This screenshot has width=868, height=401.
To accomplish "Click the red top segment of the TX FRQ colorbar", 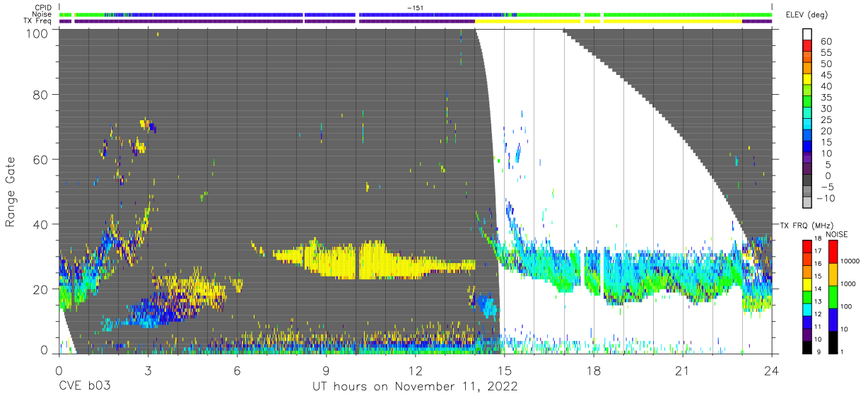I will (807, 246).
